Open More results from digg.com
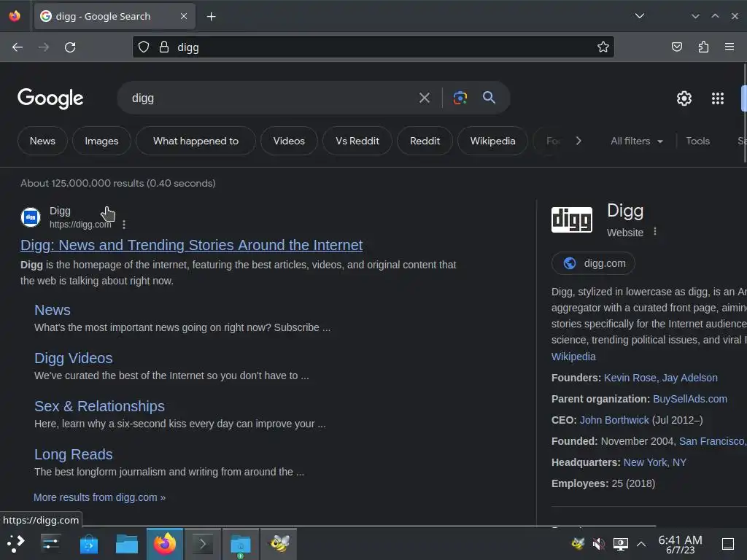 click(x=99, y=497)
